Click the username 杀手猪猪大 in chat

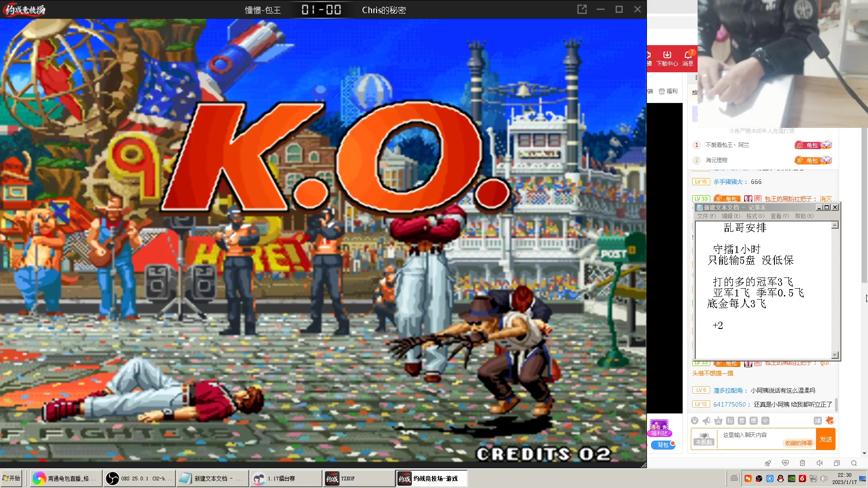pos(728,182)
